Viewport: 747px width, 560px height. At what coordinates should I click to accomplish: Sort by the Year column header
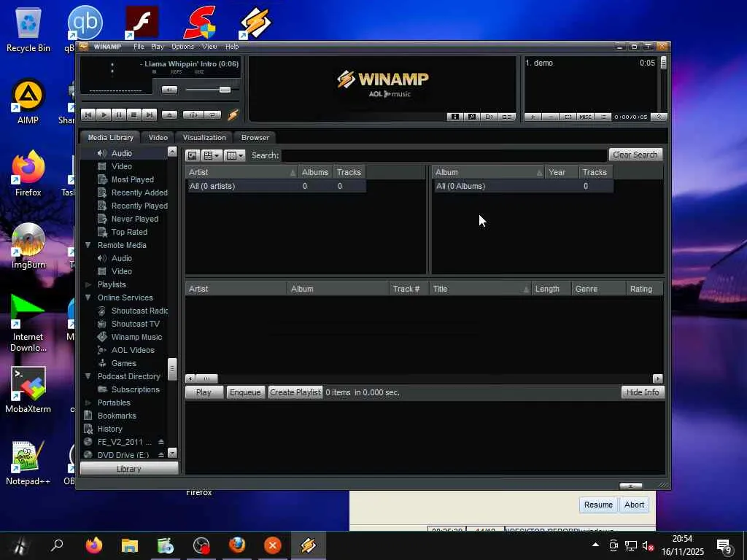point(561,172)
